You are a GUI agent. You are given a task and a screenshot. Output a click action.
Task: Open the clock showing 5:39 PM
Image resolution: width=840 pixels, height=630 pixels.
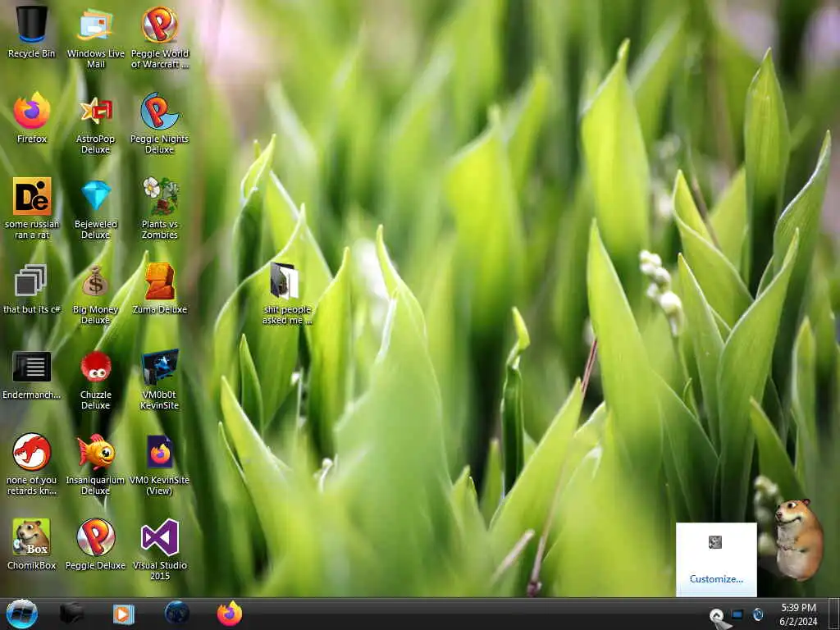pyautogui.click(x=798, y=614)
